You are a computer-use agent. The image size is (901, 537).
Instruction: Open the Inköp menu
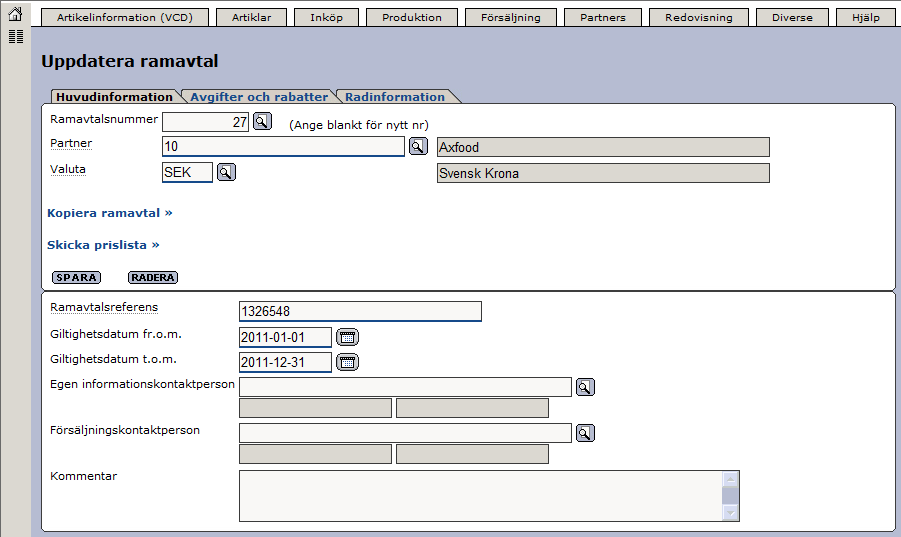[x=326, y=17]
